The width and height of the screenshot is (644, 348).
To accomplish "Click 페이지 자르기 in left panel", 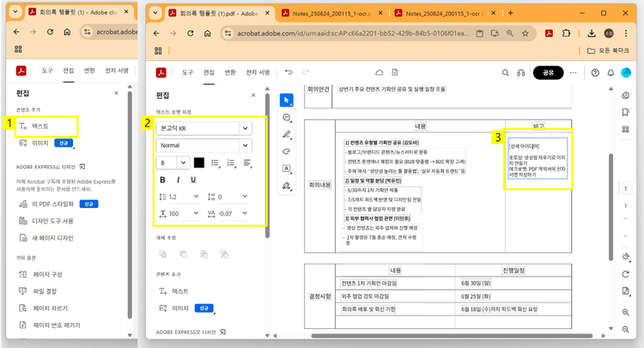I will pos(50,308).
